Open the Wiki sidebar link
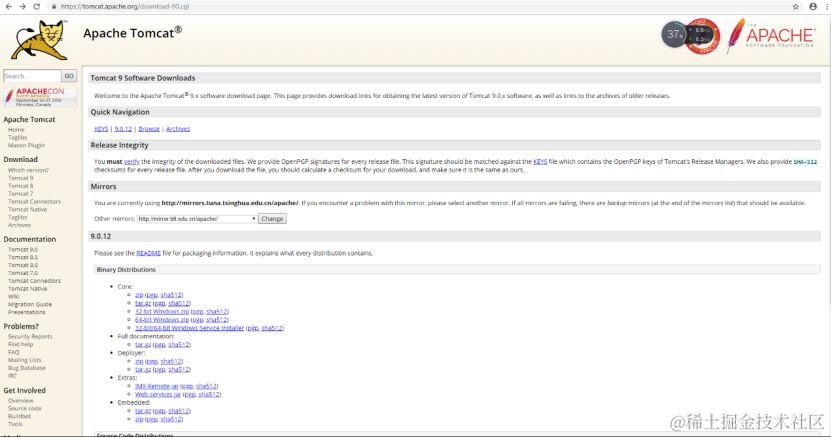 13,296
